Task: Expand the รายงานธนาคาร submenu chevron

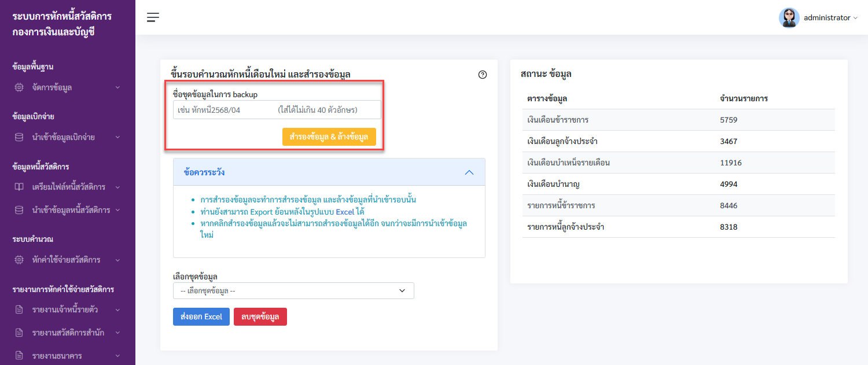Action: (x=117, y=355)
